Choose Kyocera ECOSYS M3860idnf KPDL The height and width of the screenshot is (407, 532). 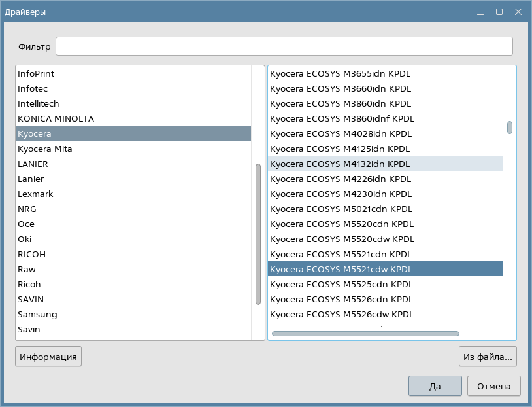(385, 118)
